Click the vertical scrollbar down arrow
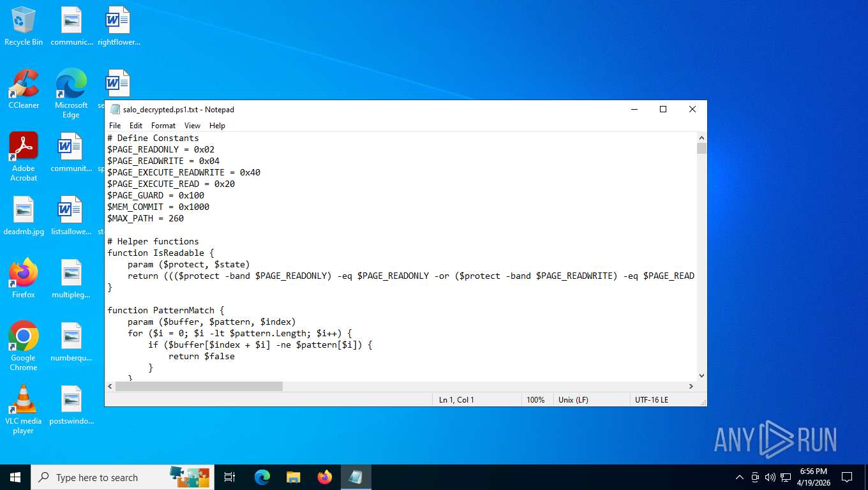Viewport: 868px width, 490px height. [701, 376]
